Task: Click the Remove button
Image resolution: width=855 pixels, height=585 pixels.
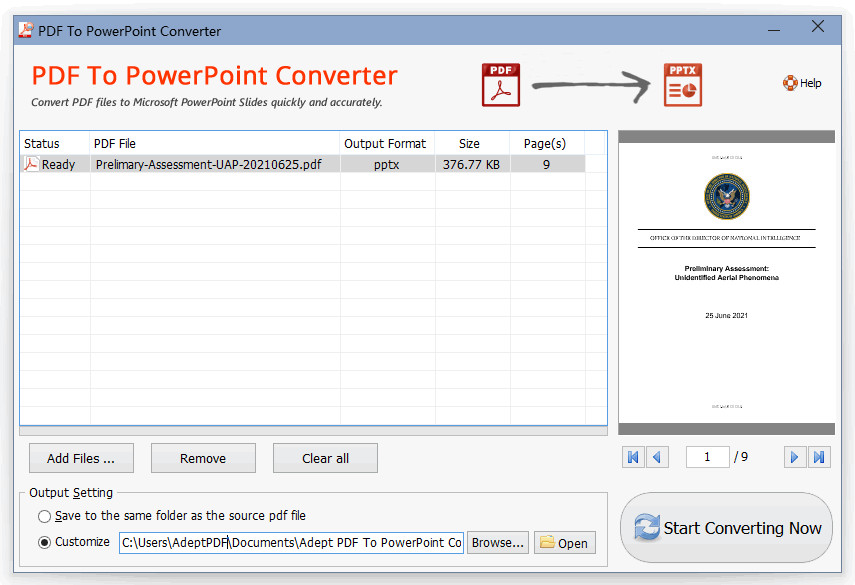Action: point(203,458)
